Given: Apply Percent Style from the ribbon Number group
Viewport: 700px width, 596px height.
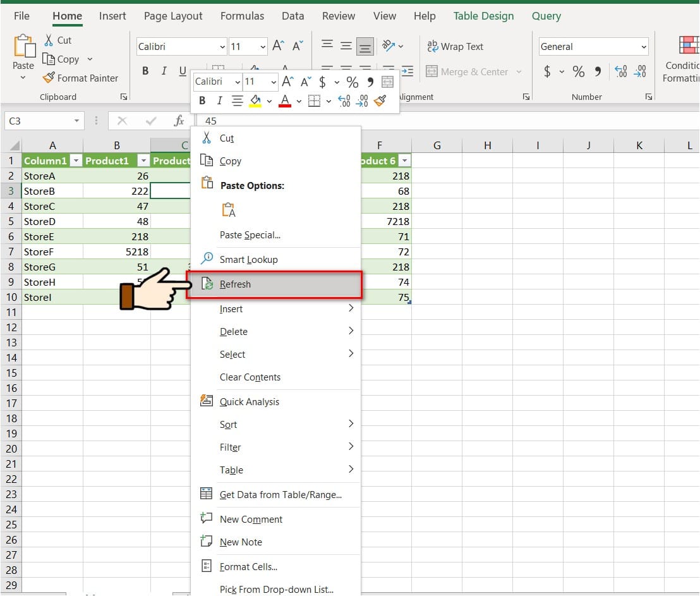Looking at the screenshot, I should click(579, 71).
